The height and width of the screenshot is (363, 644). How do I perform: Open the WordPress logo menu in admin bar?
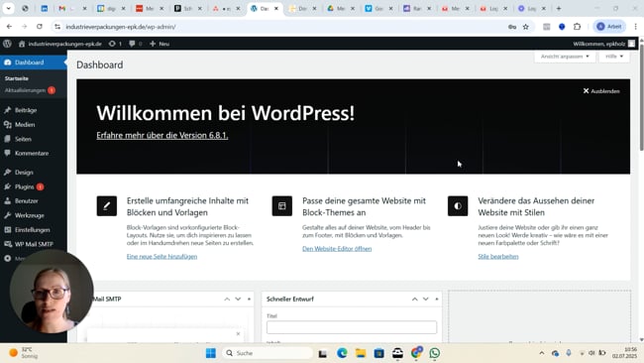(x=7, y=44)
